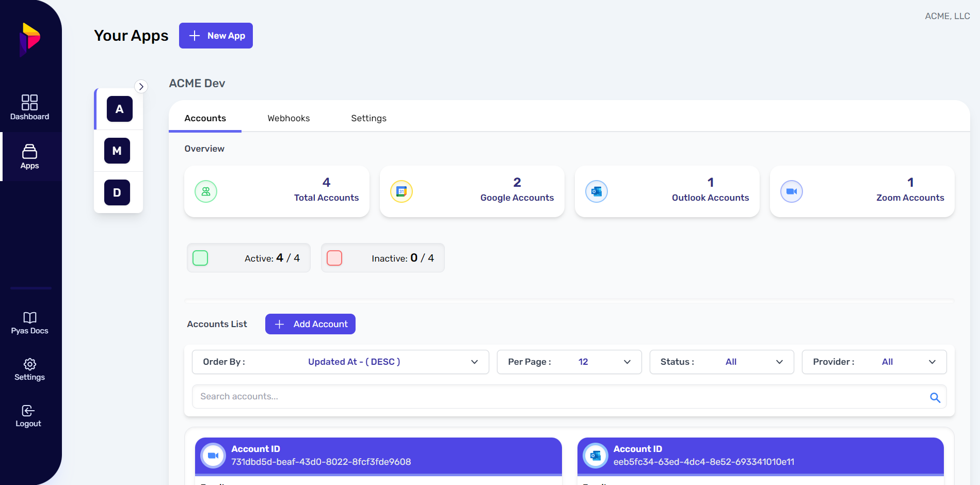Open the Dashboard from the sidebar
The width and height of the screenshot is (980, 485).
[29, 107]
